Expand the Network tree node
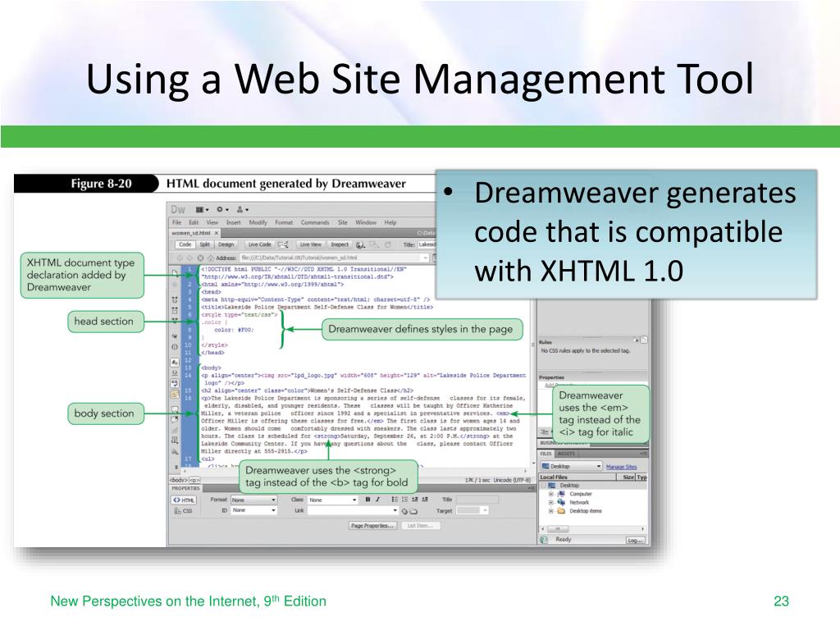The height and width of the screenshot is (630, 840). (x=550, y=503)
